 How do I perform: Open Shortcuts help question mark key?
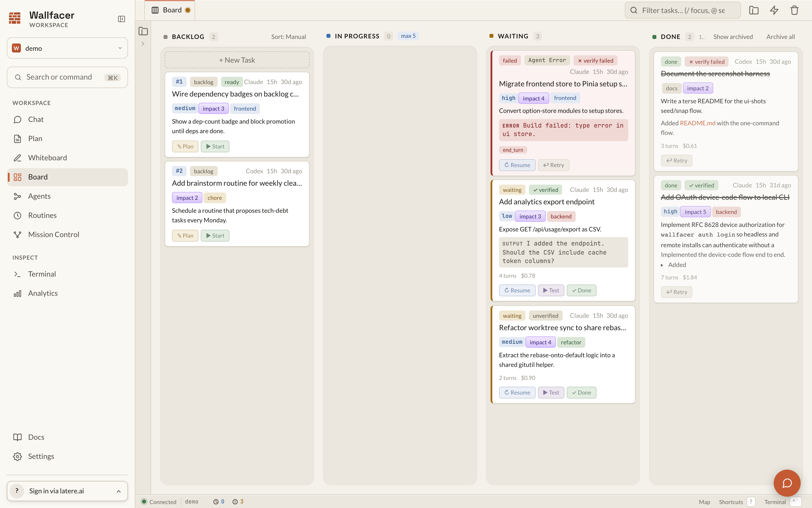click(751, 502)
